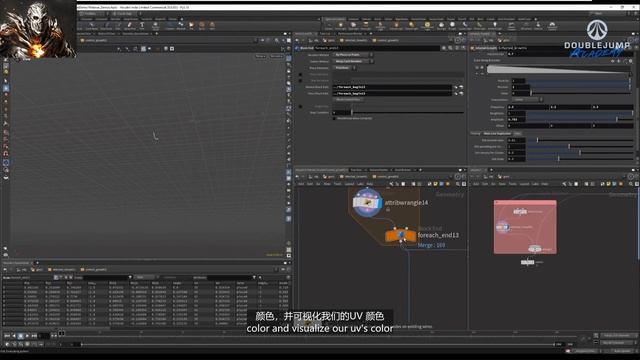Edit the Amplitude value field 0.793
This screenshot has height=360, width=640.
[x=516, y=119]
